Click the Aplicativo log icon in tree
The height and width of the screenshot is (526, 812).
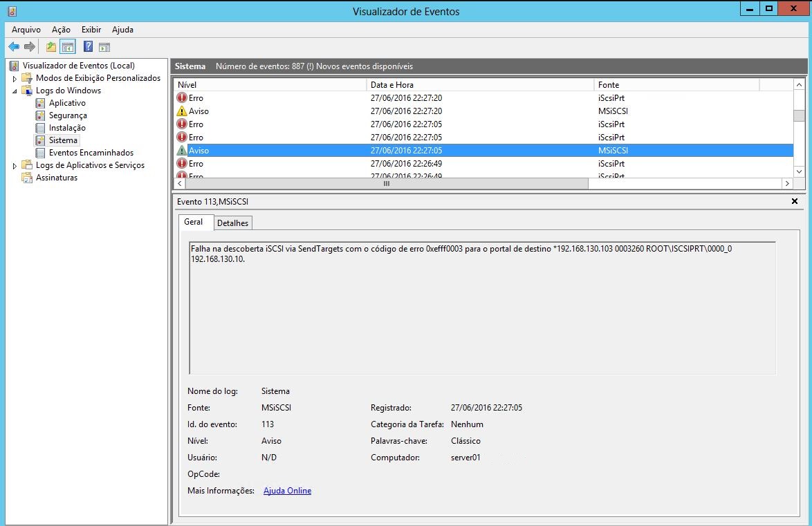coord(40,103)
